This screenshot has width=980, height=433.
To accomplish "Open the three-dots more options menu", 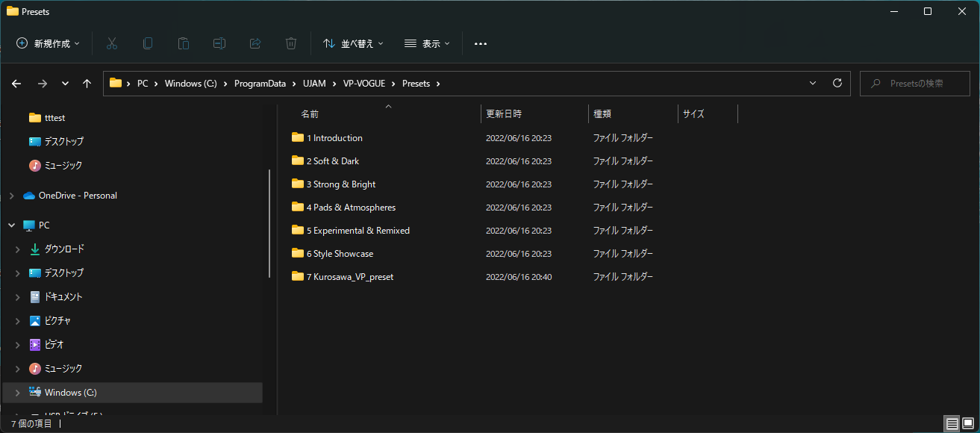I will click(481, 44).
